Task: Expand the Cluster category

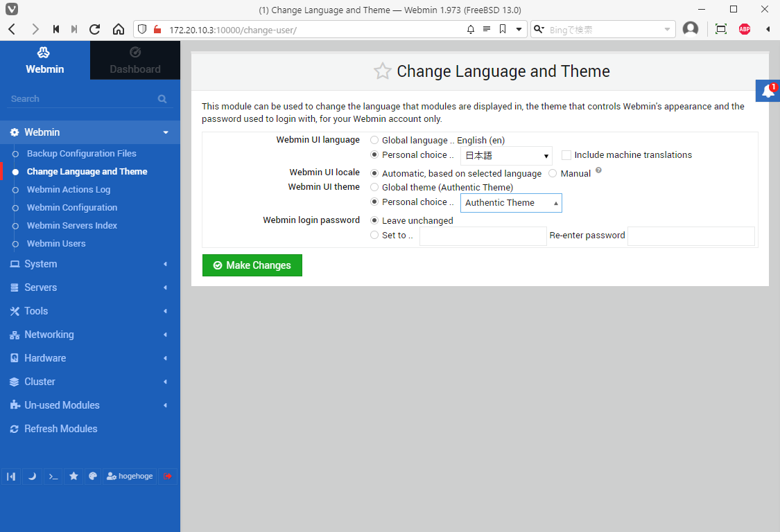Action: [90, 382]
